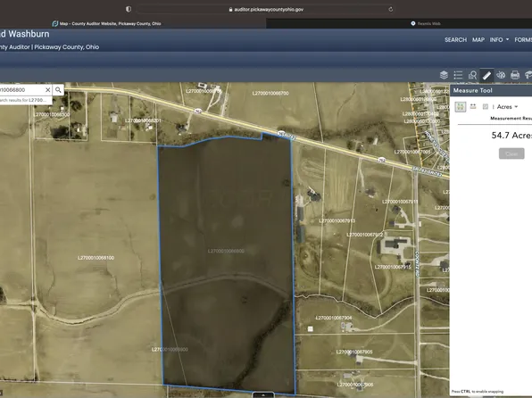Select the ruler Measure tool icon
This screenshot has width=532, height=398.
point(486,75)
